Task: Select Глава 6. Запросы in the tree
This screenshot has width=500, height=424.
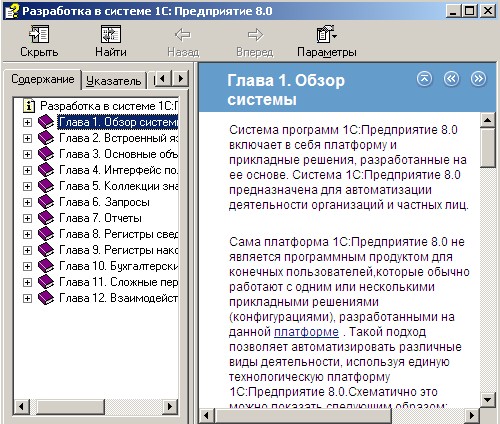Action: click(104, 202)
